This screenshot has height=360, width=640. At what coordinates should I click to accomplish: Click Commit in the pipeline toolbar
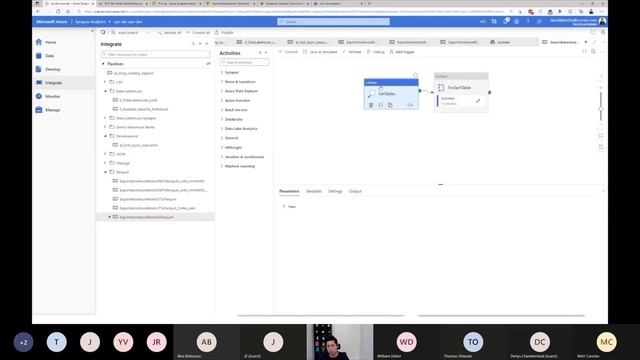288,52
